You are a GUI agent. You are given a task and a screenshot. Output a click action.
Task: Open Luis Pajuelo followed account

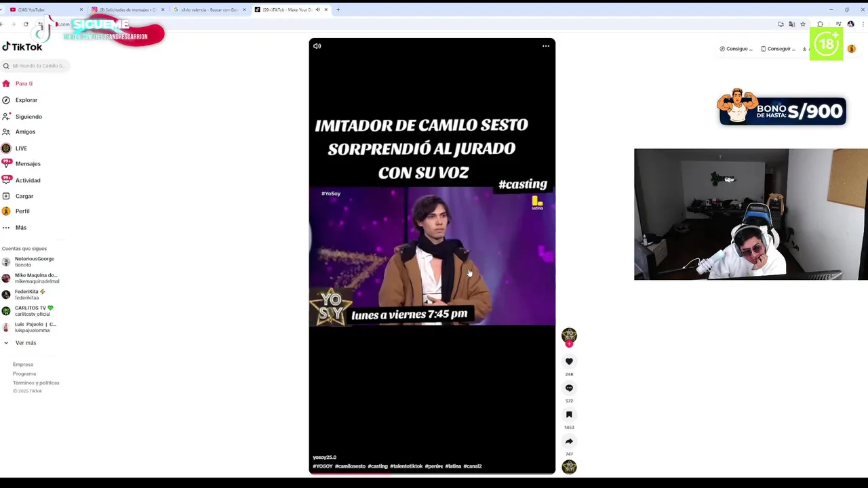(30, 327)
